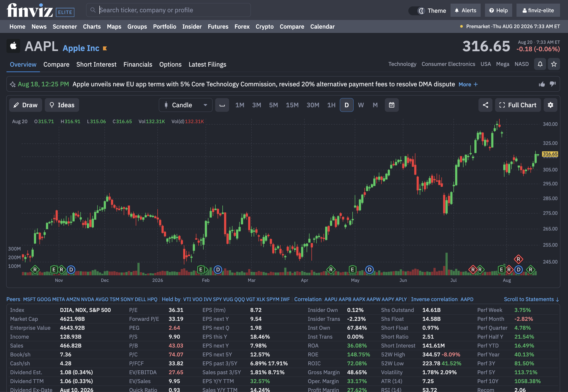This screenshot has height=392, width=568.
Task: Select the weekly W chart interval
Action: click(361, 105)
